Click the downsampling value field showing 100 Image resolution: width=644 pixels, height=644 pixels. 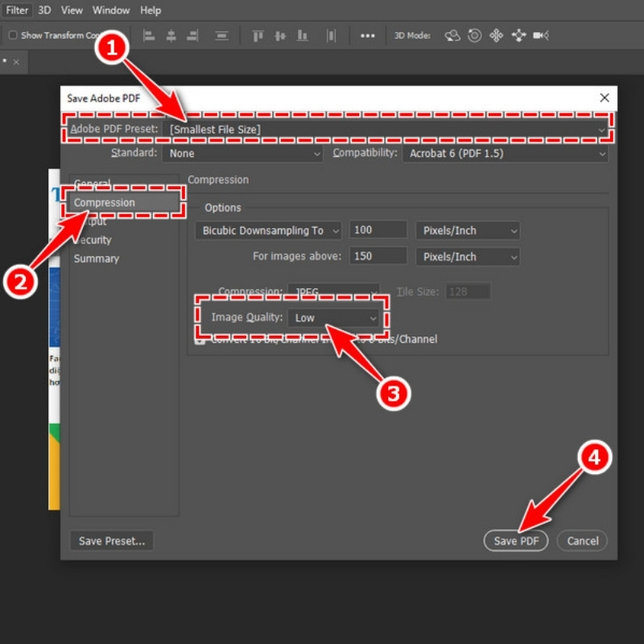pyautogui.click(x=378, y=229)
